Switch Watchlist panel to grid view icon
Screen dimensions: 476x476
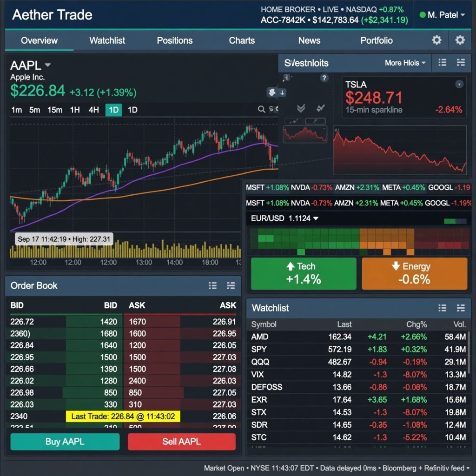pyautogui.click(x=461, y=308)
